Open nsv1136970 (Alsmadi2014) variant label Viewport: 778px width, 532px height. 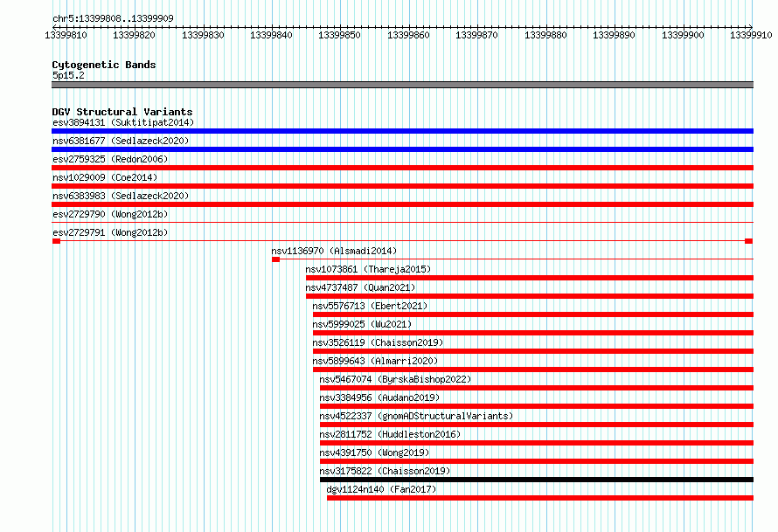[334, 251]
